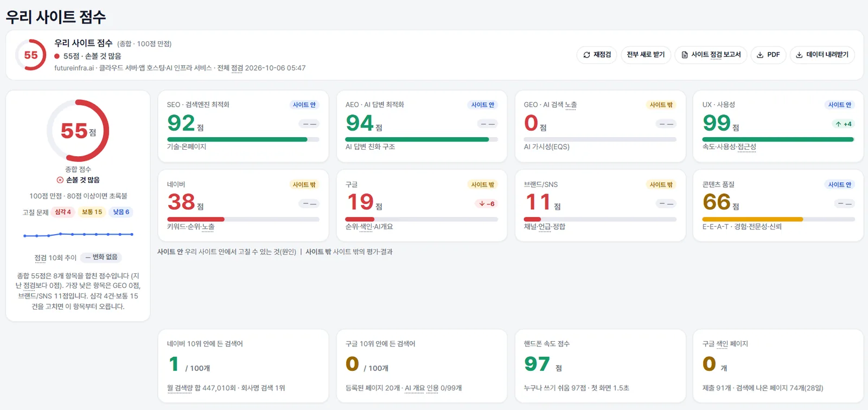Click the 구글 score of 19점
Image resolution: width=868 pixels, height=410 pixels.
[x=363, y=203]
